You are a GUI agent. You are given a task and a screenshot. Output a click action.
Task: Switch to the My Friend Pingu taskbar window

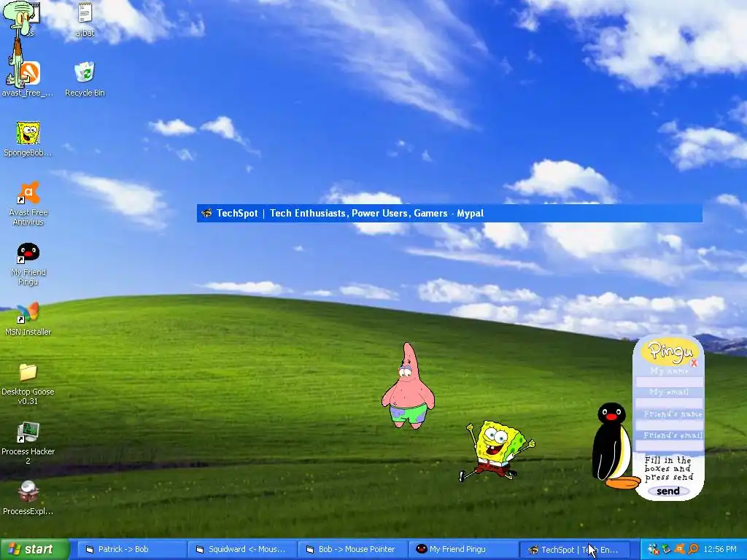click(463, 550)
